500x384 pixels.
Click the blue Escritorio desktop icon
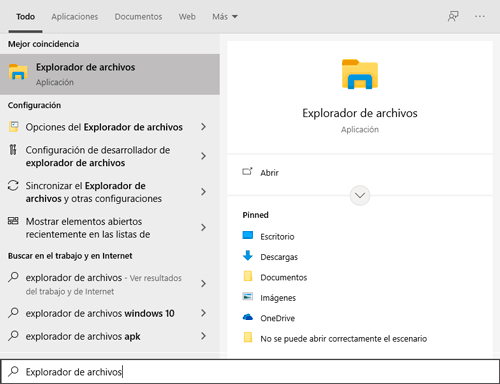(248, 235)
